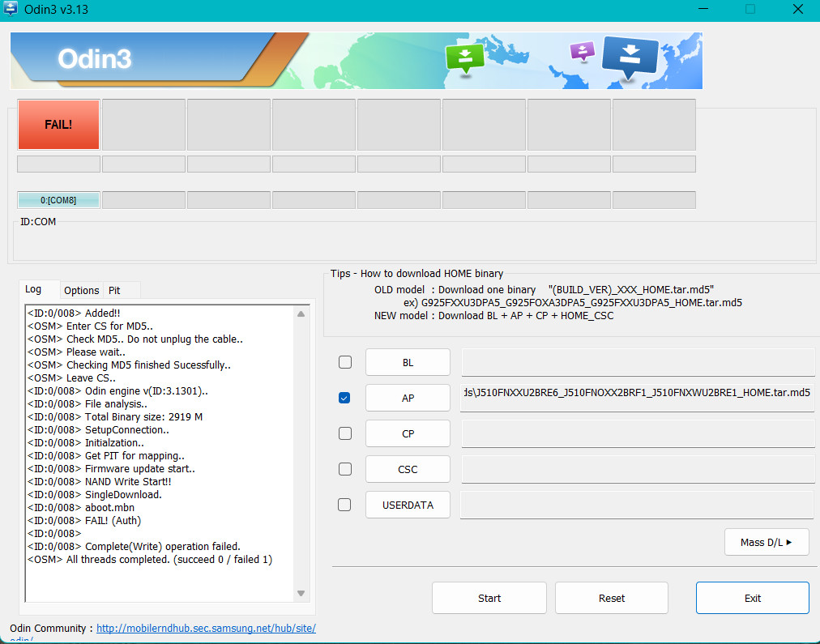
Task: Click log line 'Odin engine v(ID:3.1301)..'
Action: point(117,391)
